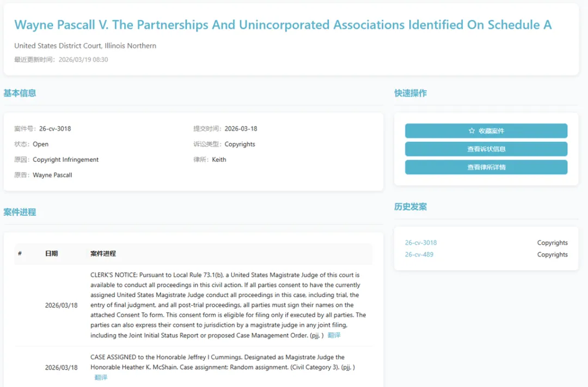Click 翻译 below the CASE ASSIGNED entry
Screen dimensions: 588x387
coord(101,377)
